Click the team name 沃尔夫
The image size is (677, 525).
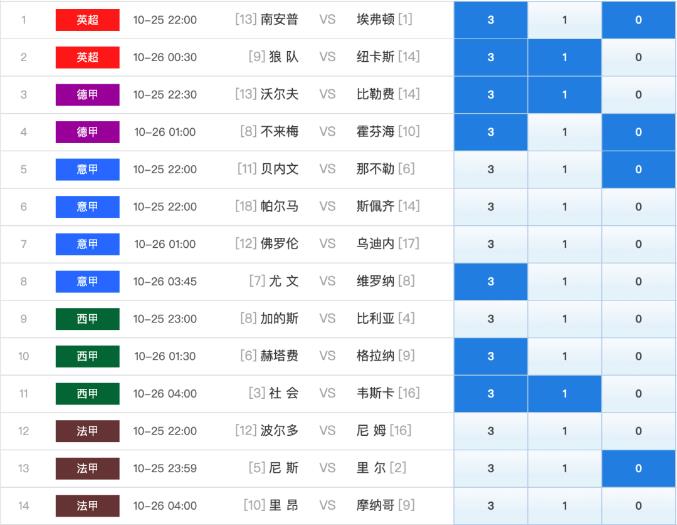[279, 94]
